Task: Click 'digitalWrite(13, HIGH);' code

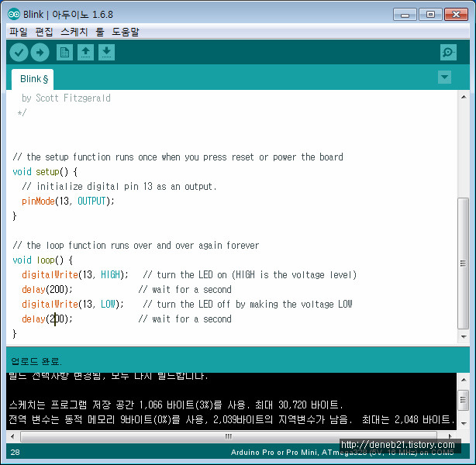Action: coord(75,274)
